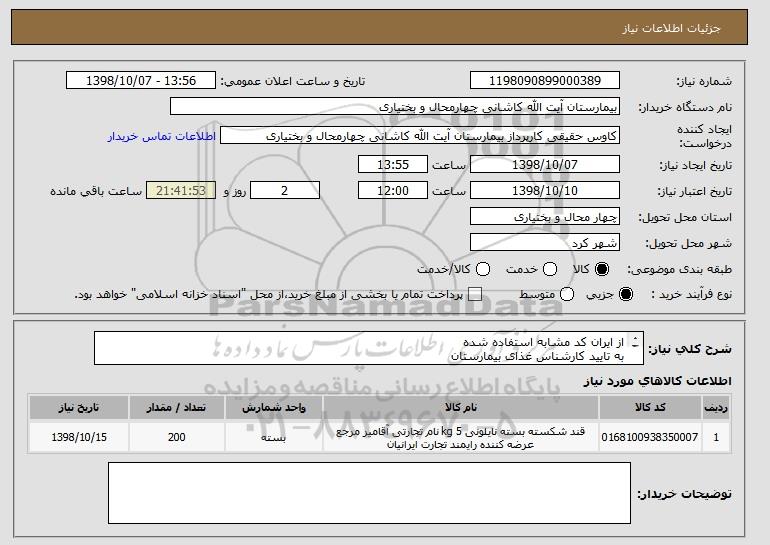This screenshot has height=545, width=770.
Task: Click item code 0168100938350007
Action: point(650,437)
